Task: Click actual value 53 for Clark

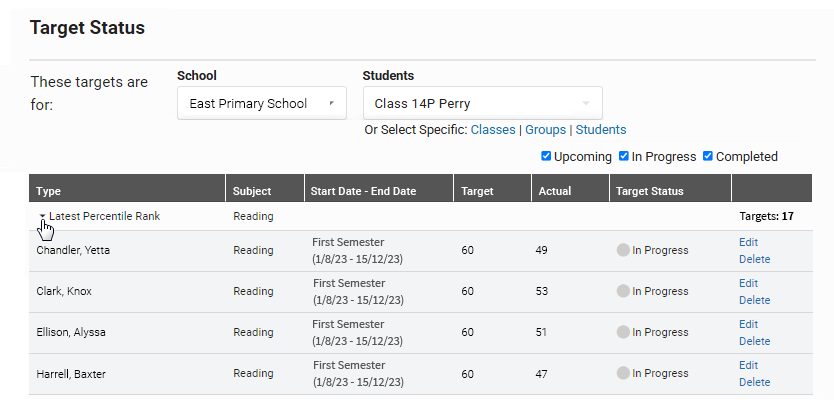Action: pos(541,291)
